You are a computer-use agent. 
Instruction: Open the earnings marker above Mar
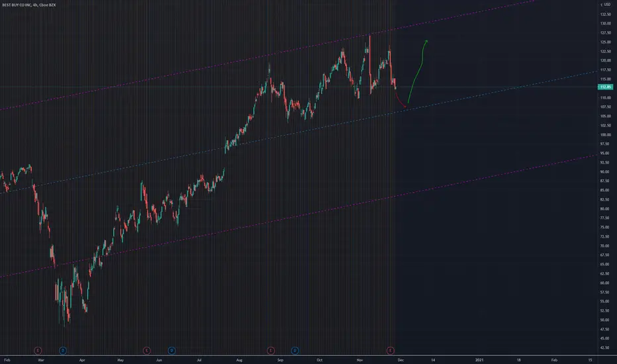pos(38,350)
